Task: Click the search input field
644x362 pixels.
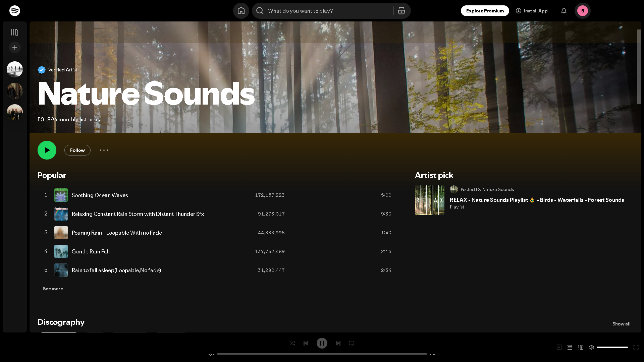Action: tap(329, 11)
